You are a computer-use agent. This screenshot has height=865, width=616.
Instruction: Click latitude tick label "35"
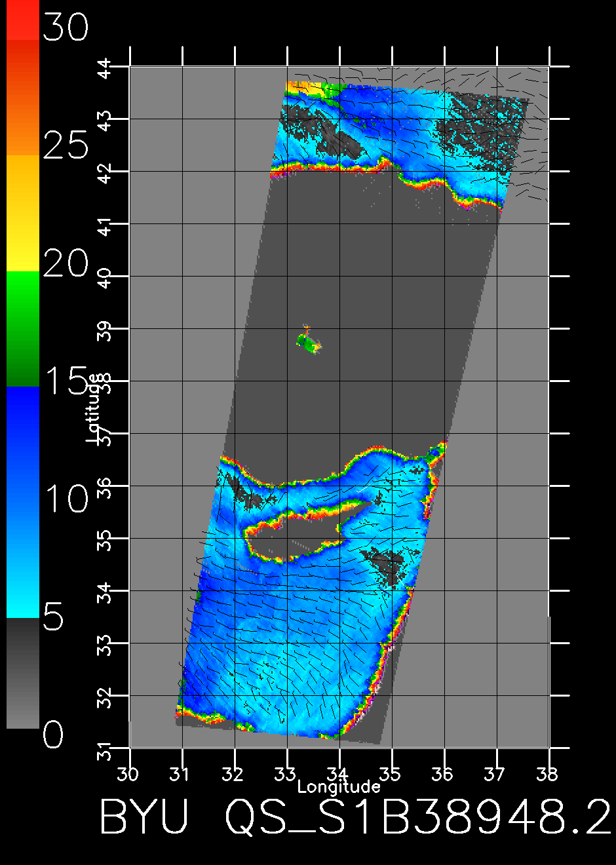tap(106, 539)
